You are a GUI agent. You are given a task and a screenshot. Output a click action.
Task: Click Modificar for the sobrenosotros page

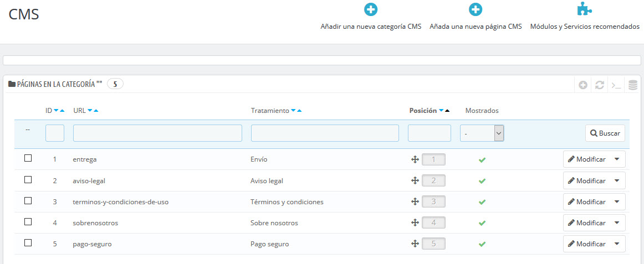pyautogui.click(x=586, y=222)
